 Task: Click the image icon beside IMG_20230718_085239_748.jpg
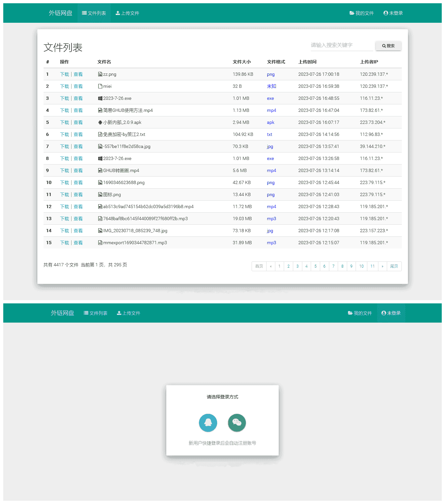pyautogui.click(x=100, y=231)
